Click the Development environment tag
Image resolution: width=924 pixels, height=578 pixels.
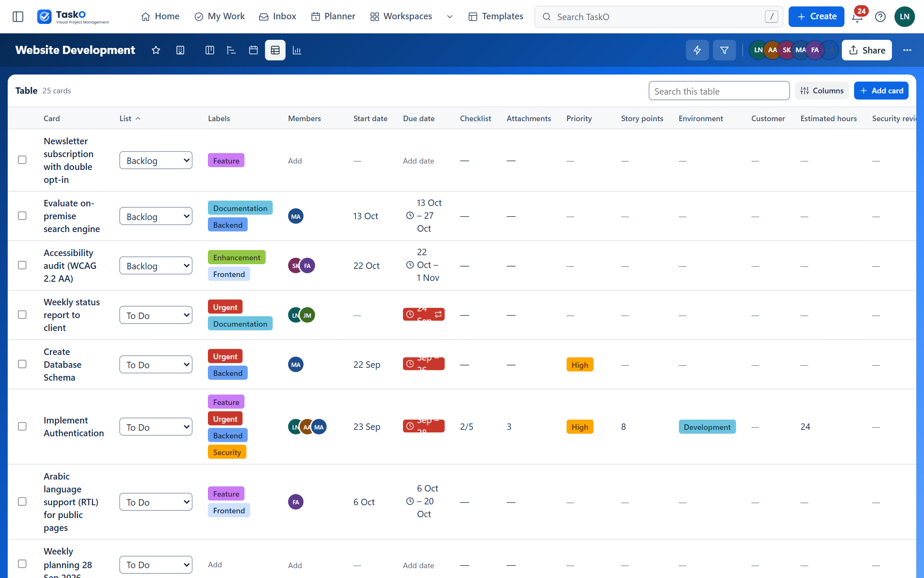click(x=707, y=427)
